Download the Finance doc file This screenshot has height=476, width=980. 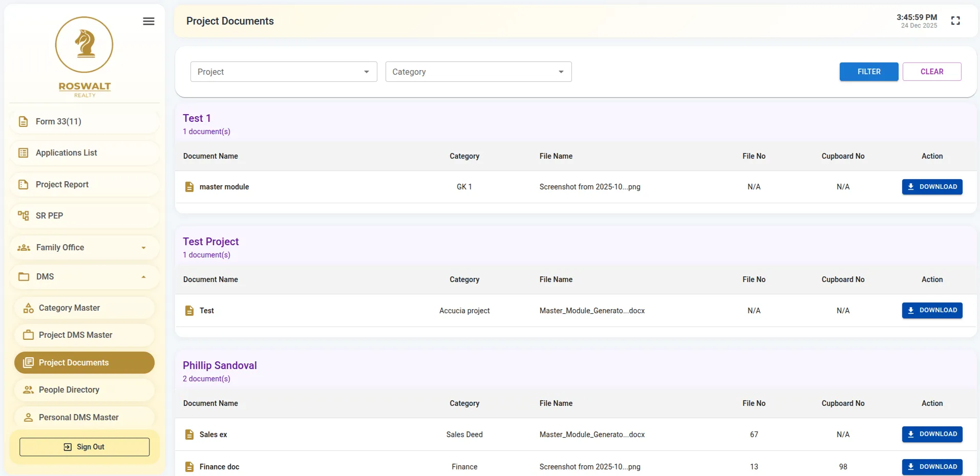pyautogui.click(x=932, y=466)
